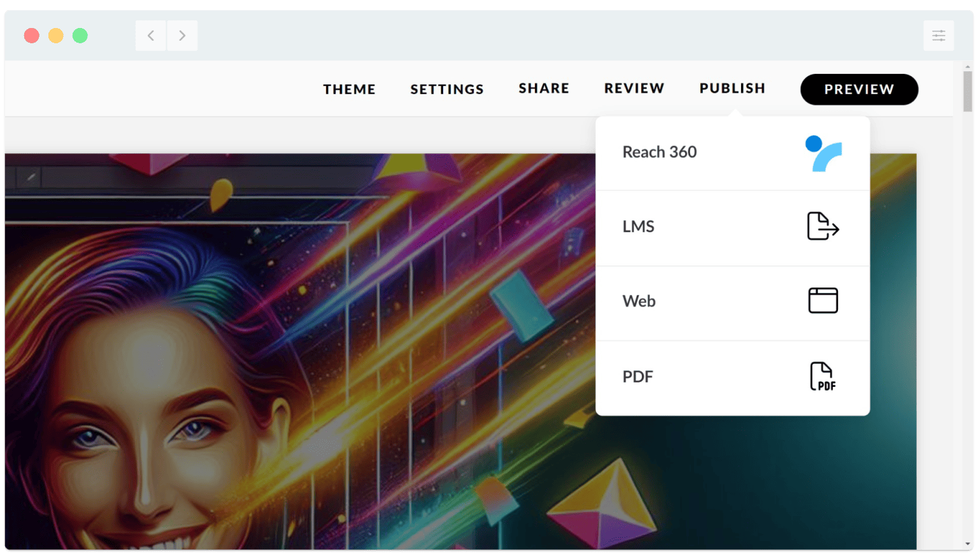Viewport: 978px width, 560px height.
Task: Select the 'LMS' label text
Action: [x=639, y=227]
